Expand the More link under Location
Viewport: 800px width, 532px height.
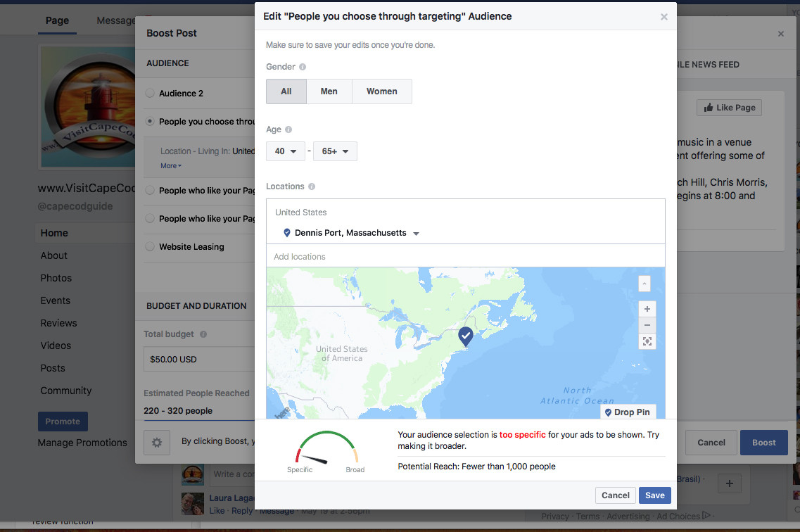[x=171, y=166]
